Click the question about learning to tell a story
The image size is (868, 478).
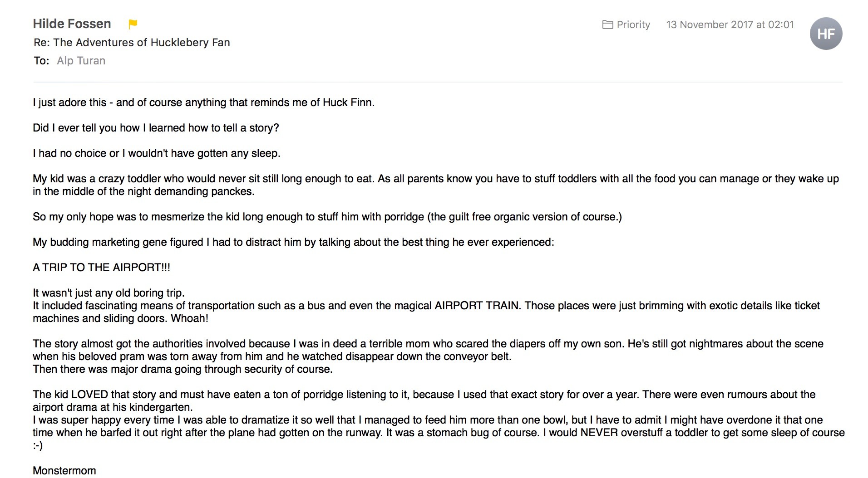pos(156,128)
